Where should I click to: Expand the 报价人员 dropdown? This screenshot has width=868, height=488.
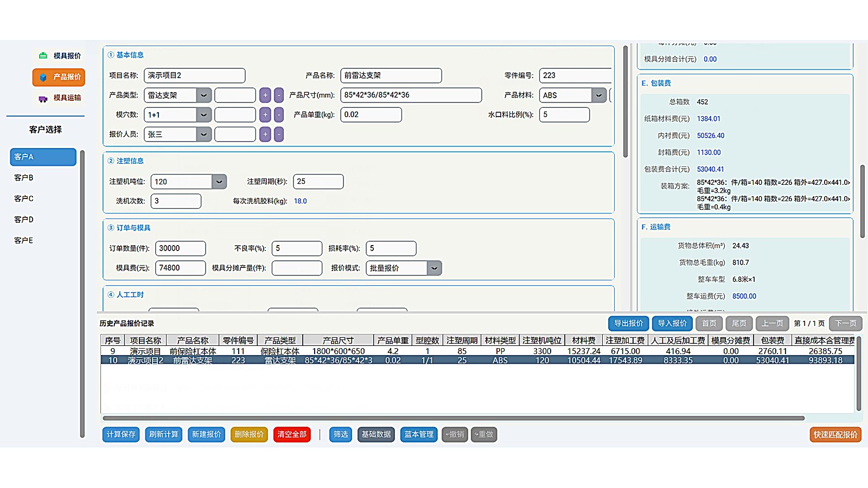coord(203,134)
